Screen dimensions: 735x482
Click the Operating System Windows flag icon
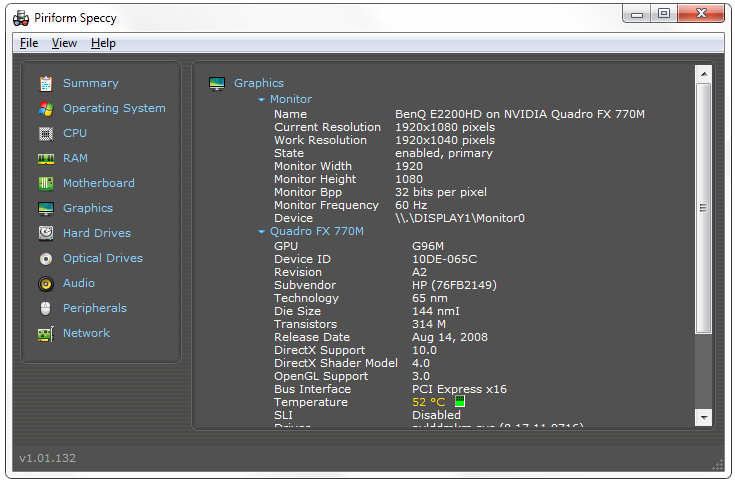[x=45, y=108]
